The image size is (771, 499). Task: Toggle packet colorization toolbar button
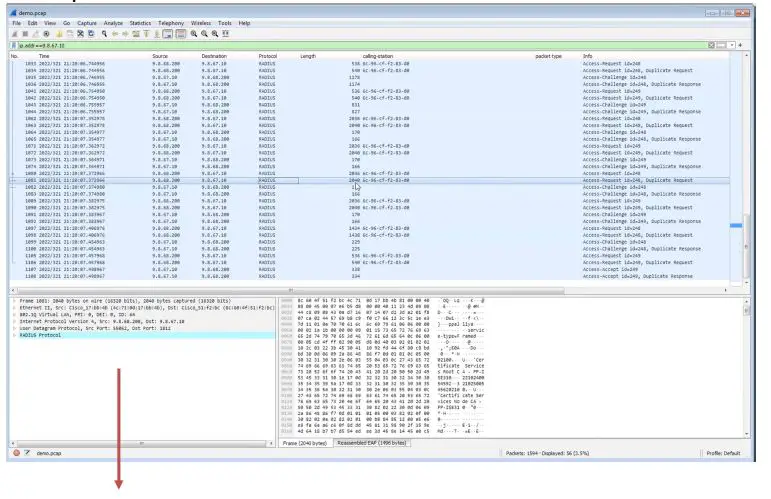pyautogui.click(x=181, y=34)
